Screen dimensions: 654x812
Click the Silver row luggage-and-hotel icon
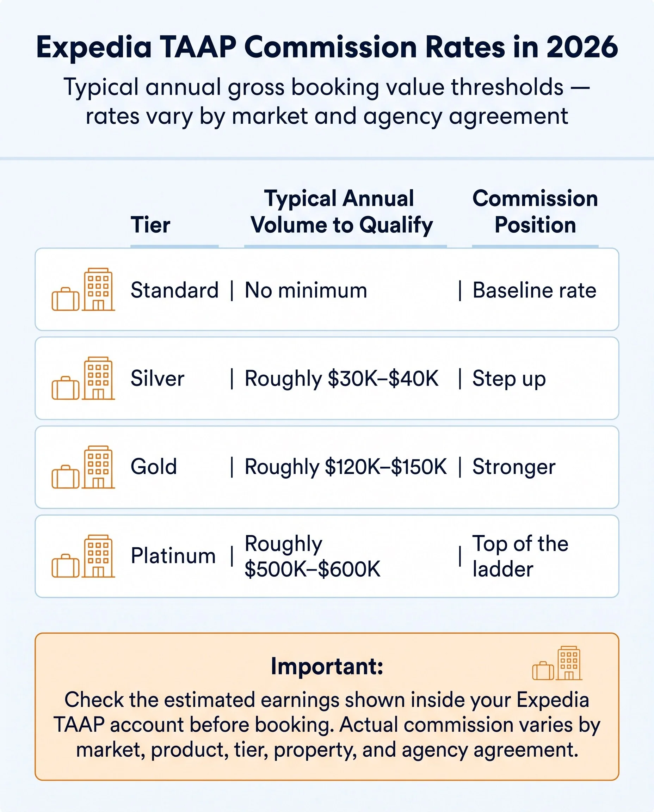point(83,378)
